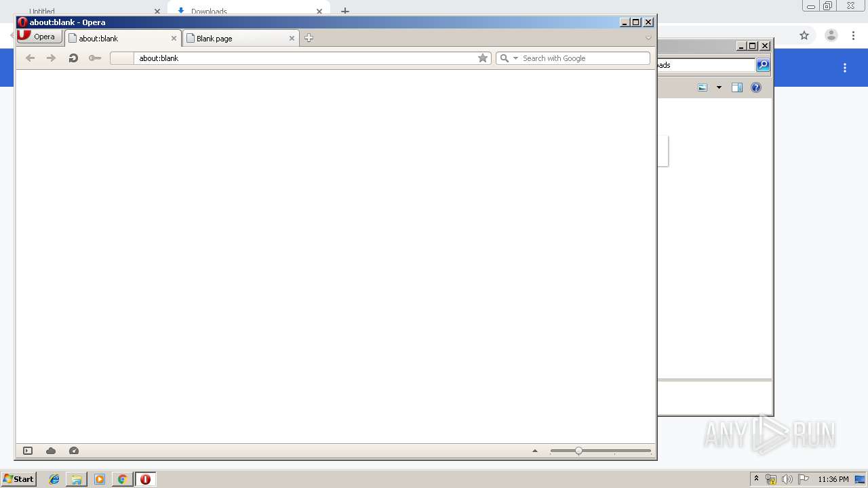This screenshot has width=868, height=488.
Task: Open the Windows Start menu
Action: click(x=18, y=479)
